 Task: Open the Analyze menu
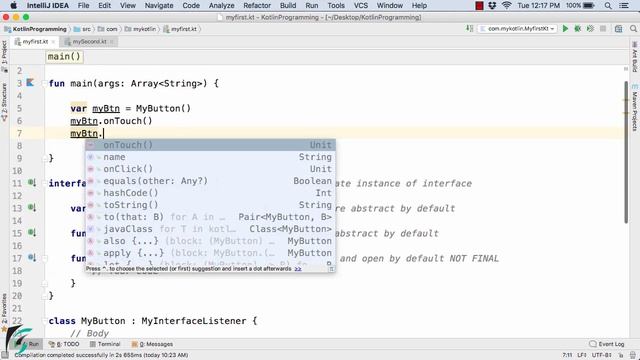(221, 5)
